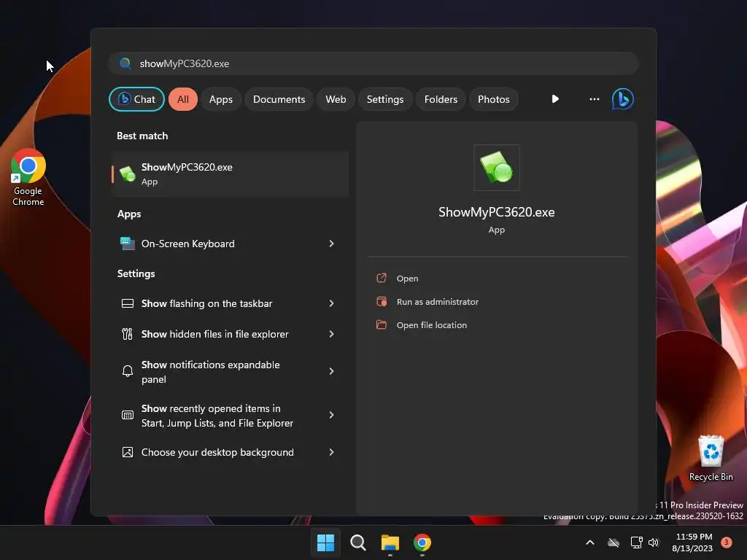Screen dimensions: 747x560
Task: Click large ShowMyPC app icon in preview pane
Action: pyautogui.click(x=496, y=167)
